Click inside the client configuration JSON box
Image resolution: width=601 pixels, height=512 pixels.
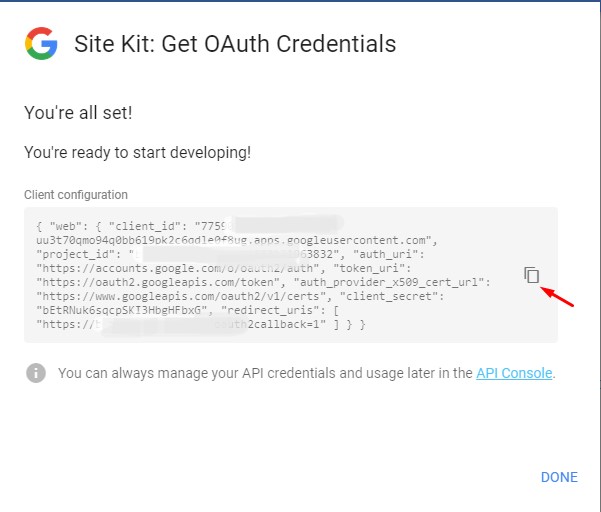291,275
